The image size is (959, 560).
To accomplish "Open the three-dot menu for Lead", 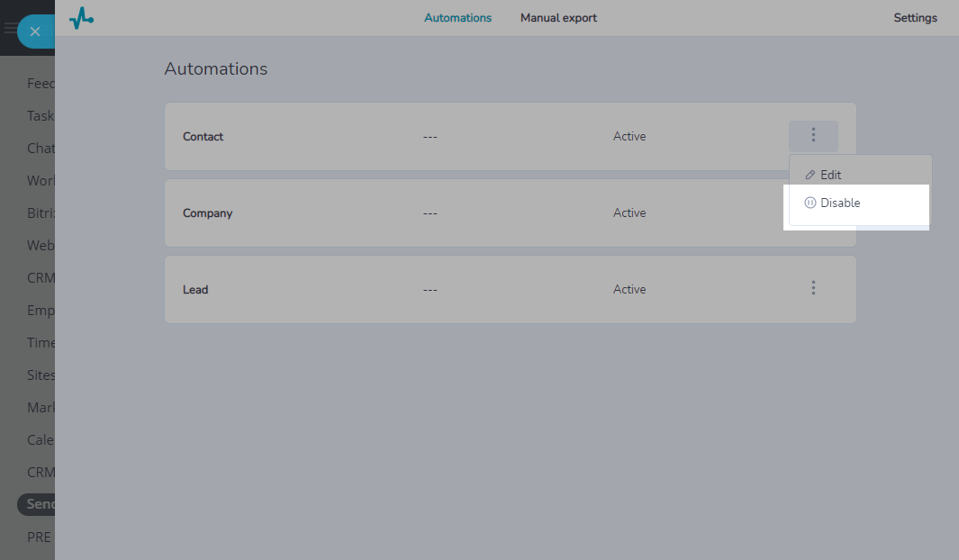I will (813, 288).
